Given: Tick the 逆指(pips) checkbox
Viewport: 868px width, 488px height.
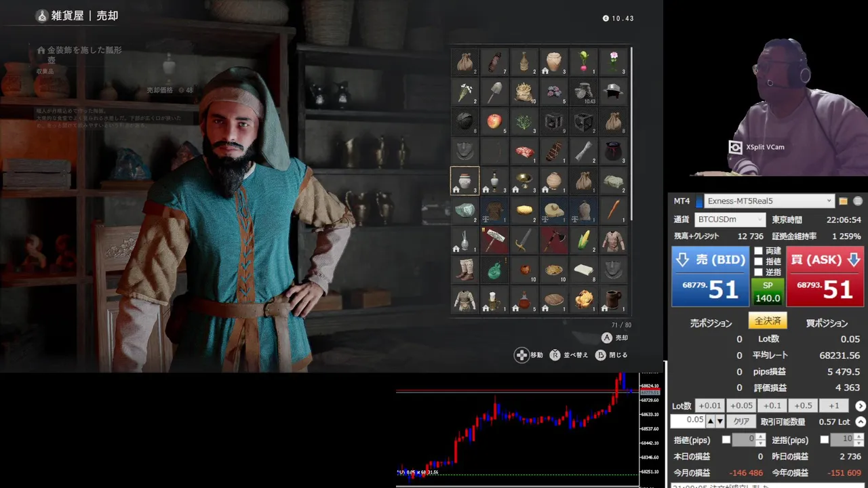Looking at the screenshot, I should [825, 440].
